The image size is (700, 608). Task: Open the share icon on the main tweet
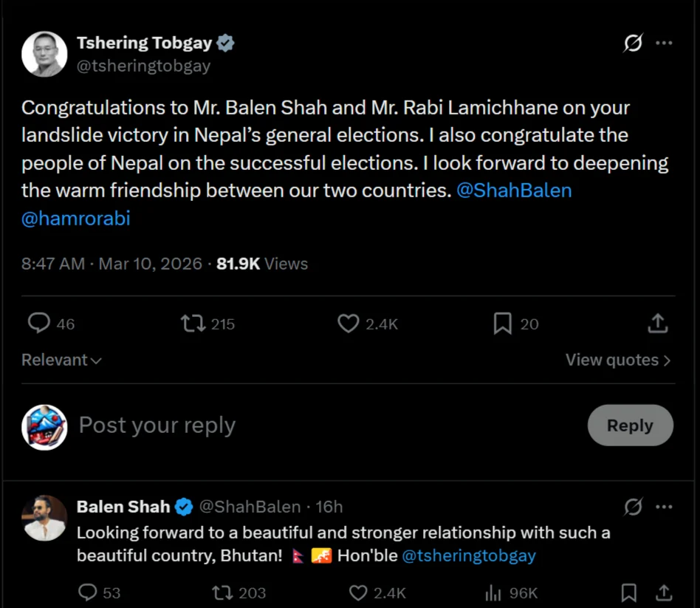(657, 324)
